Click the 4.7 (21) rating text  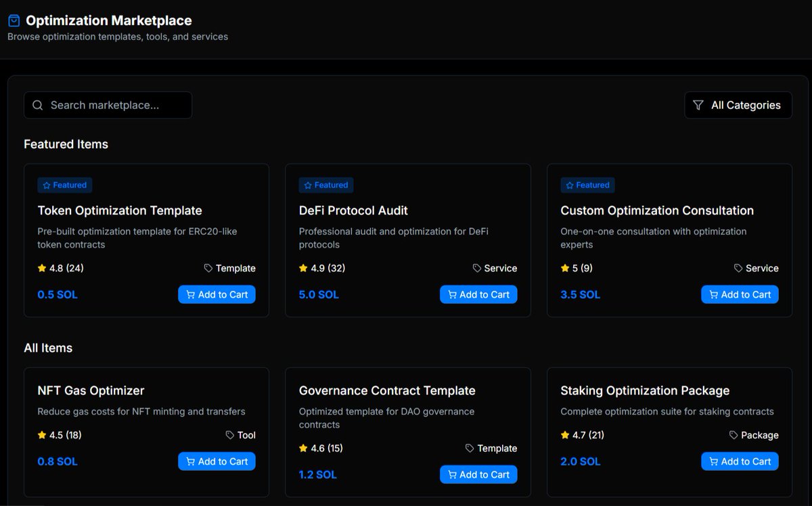click(x=589, y=435)
